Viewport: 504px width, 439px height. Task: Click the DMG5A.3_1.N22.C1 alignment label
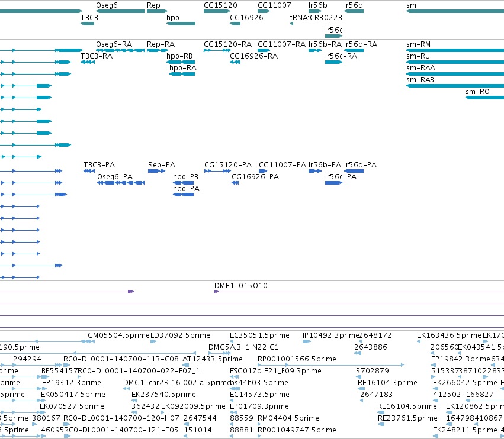243,347
